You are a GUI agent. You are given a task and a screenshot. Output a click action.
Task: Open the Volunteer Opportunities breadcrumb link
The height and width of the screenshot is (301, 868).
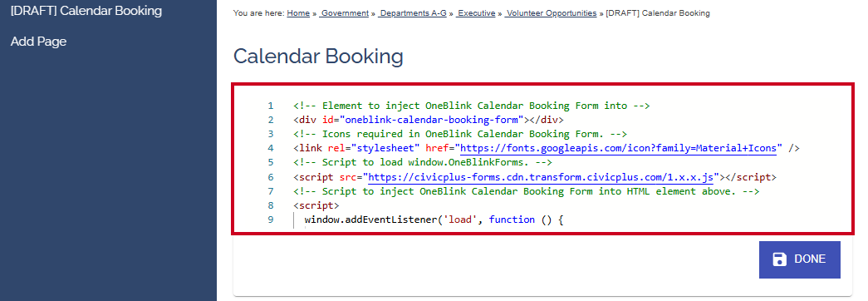tap(550, 12)
